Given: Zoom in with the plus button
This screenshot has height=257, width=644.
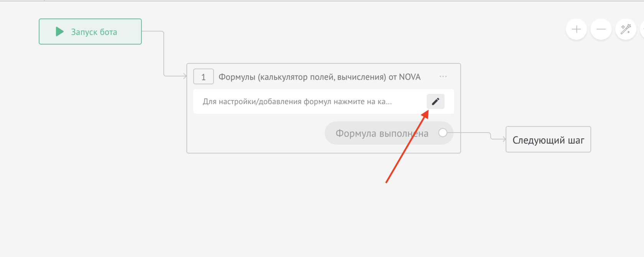Looking at the screenshot, I should coord(576,29).
